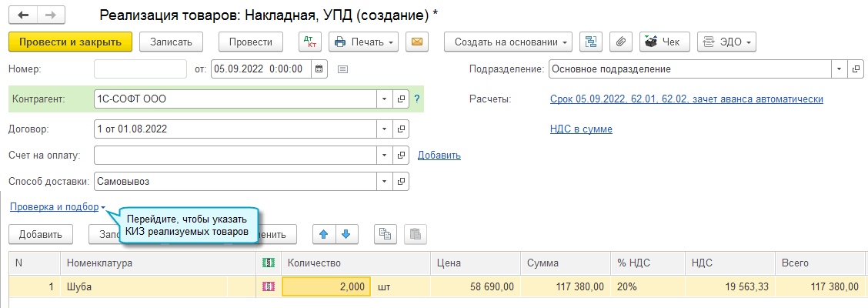Viewport: 868px width, 308px height.
Task: Expand the Способ доставки dropdown
Action: [385, 182]
